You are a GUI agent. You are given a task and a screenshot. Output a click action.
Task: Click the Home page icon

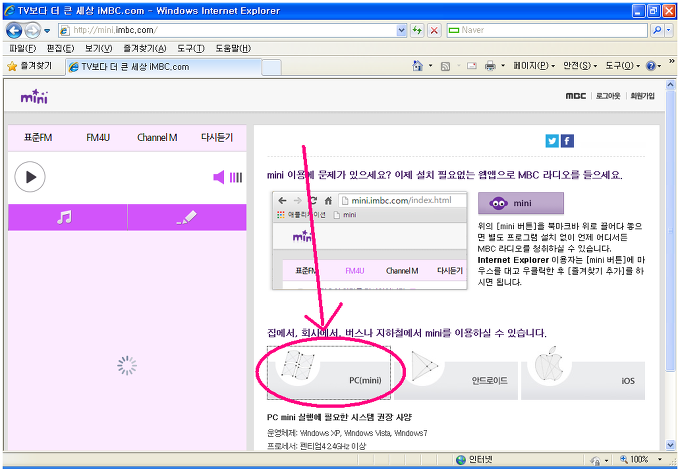pos(417,66)
